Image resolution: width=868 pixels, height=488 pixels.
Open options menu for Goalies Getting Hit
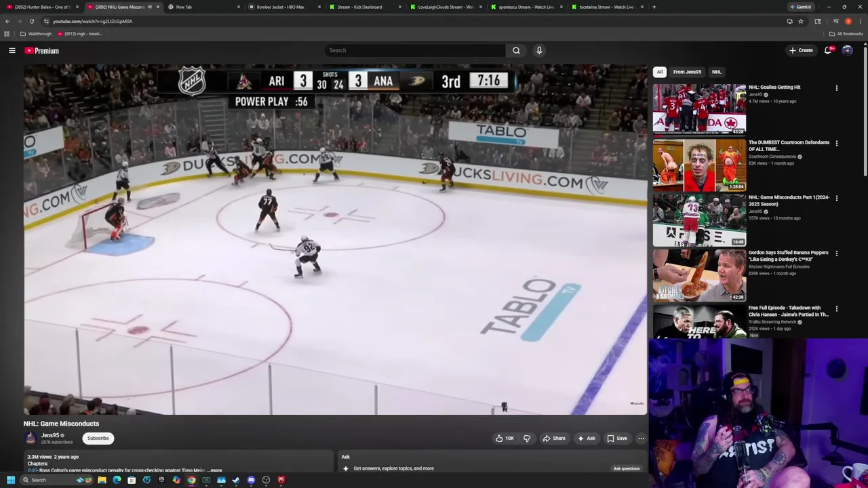point(836,88)
